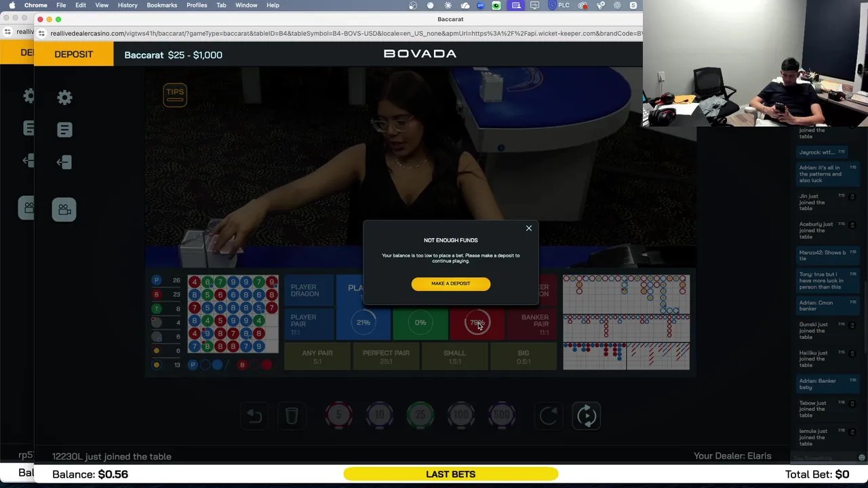The image size is (868, 488).
Task: Click chat message "Adrian: Cmon banker"
Action: 827,306
